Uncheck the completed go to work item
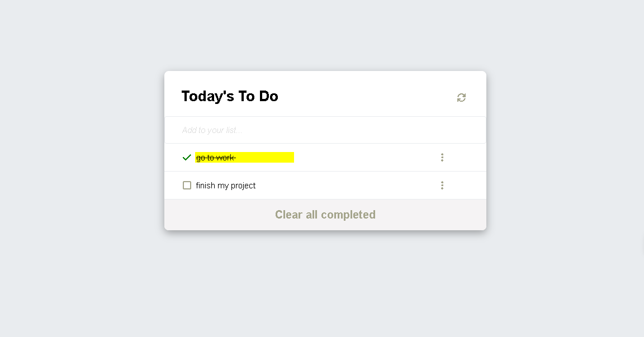This screenshot has width=644, height=337. pos(187,158)
